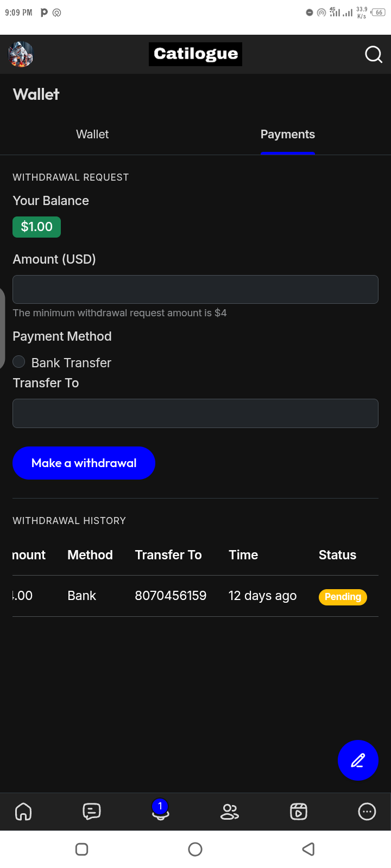View notifications bell with badge
The width and height of the screenshot is (391, 868).
point(160,811)
